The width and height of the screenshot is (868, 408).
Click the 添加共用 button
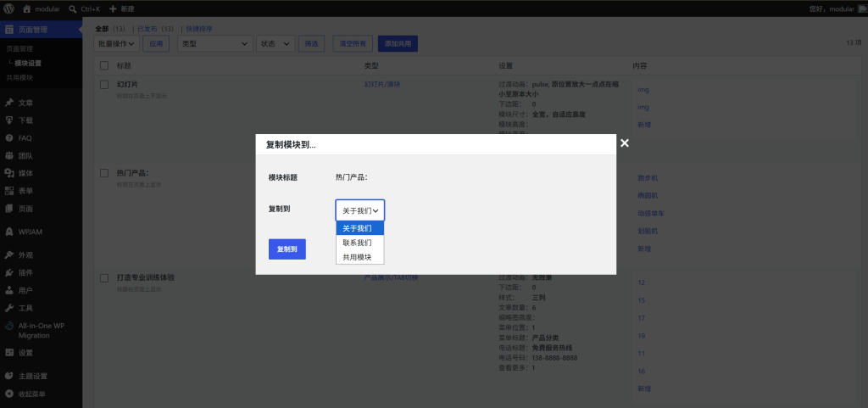pyautogui.click(x=398, y=44)
